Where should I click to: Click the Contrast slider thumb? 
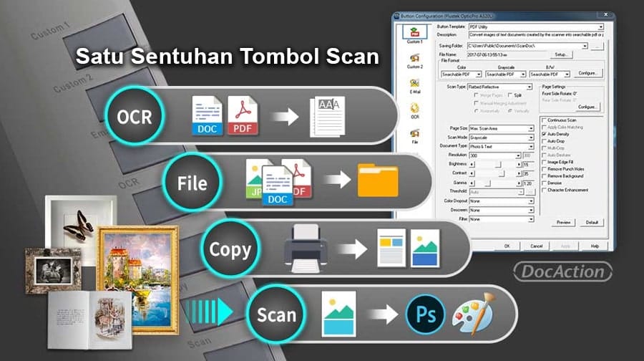pos(502,173)
